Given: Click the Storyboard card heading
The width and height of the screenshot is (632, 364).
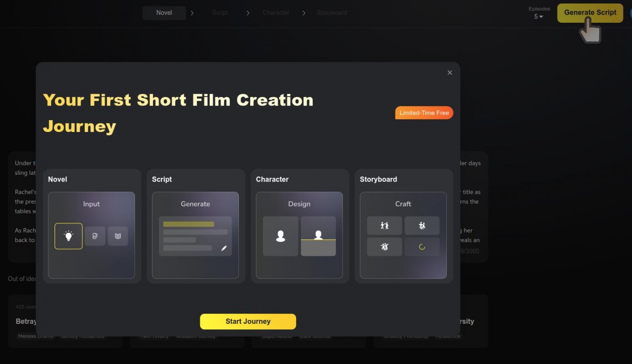Looking at the screenshot, I should [379, 179].
